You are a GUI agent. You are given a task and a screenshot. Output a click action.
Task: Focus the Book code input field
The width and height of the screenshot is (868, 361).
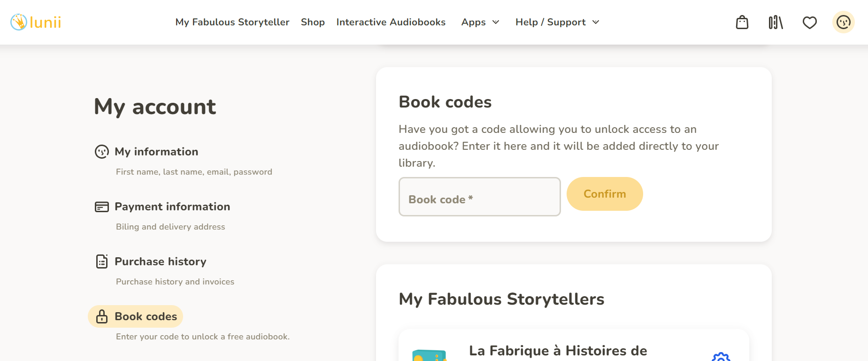480,197
